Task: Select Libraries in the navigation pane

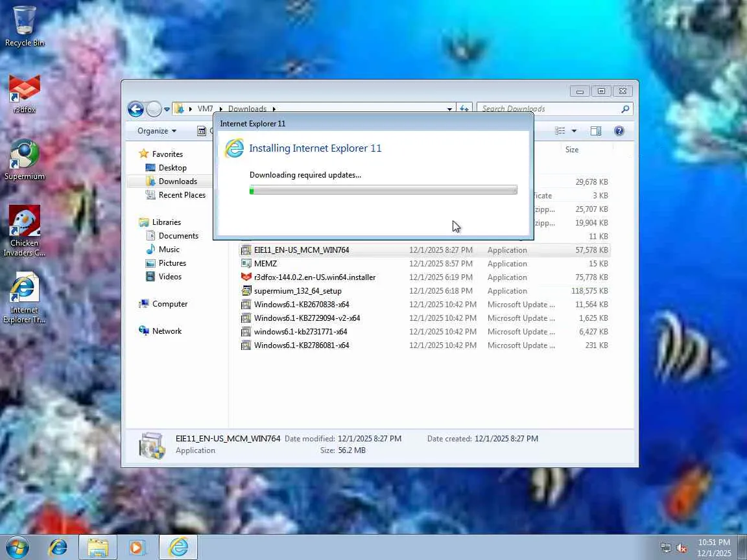Action: tap(166, 222)
